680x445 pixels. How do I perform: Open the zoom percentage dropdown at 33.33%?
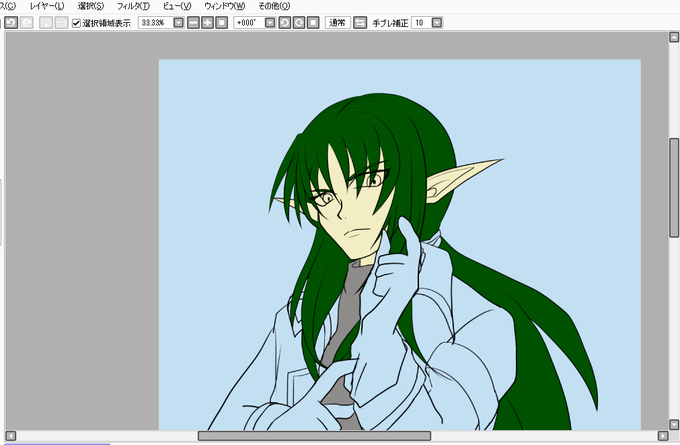178,23
